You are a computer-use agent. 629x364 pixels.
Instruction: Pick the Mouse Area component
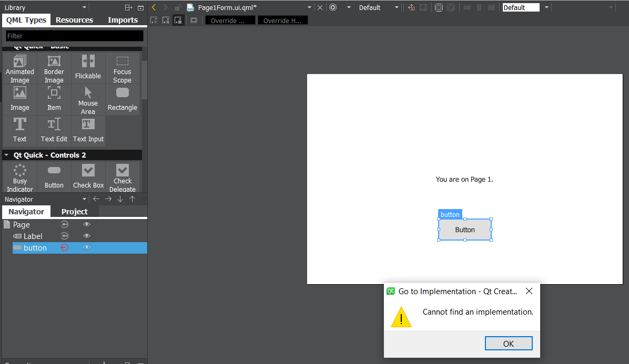coord(88,100)
